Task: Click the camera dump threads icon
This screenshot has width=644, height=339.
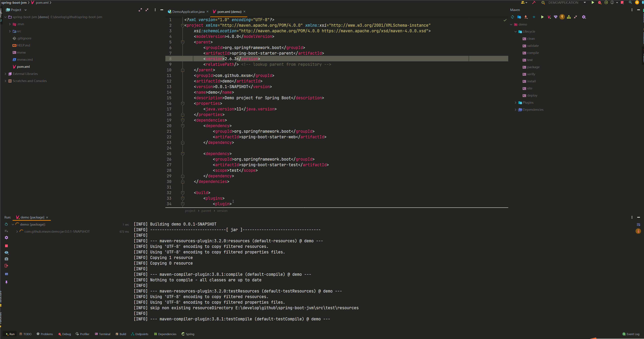Action: (6, 259)
